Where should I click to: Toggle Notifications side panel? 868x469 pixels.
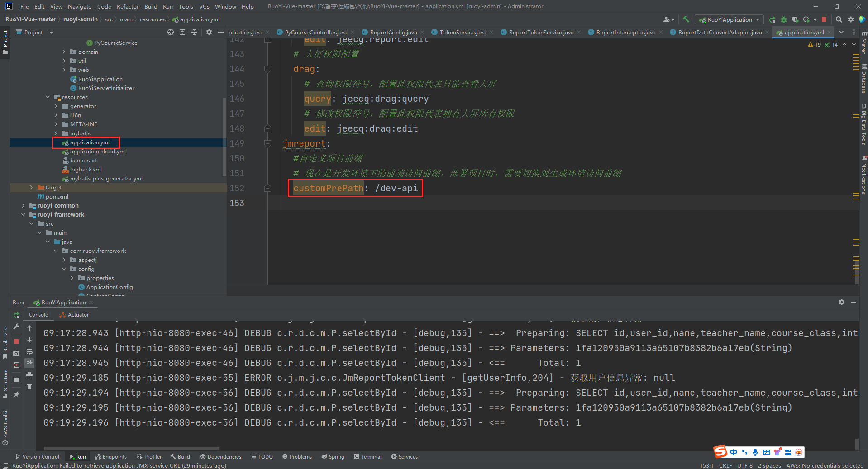863,175
